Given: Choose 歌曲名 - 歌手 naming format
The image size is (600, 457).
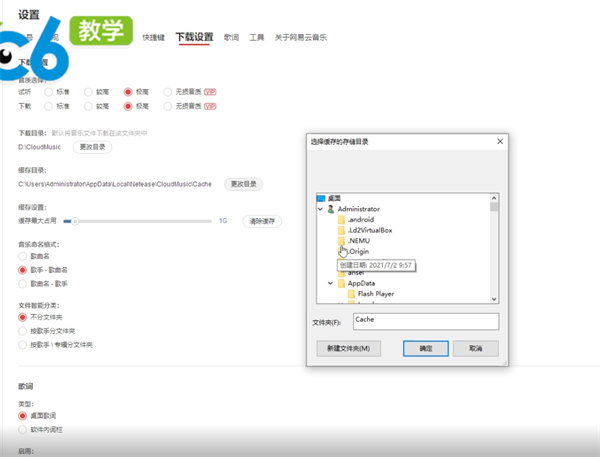Looking at the screenshot, I should pos(23,284).
